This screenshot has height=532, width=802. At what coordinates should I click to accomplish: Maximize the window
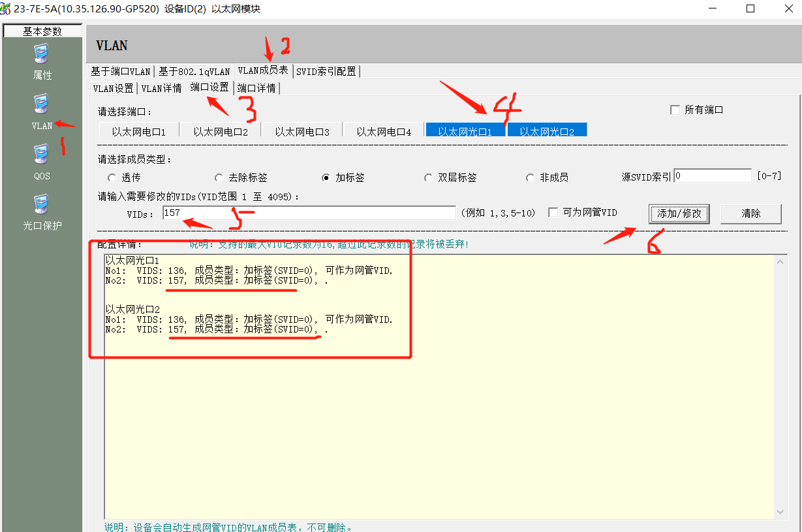(750, 8)
